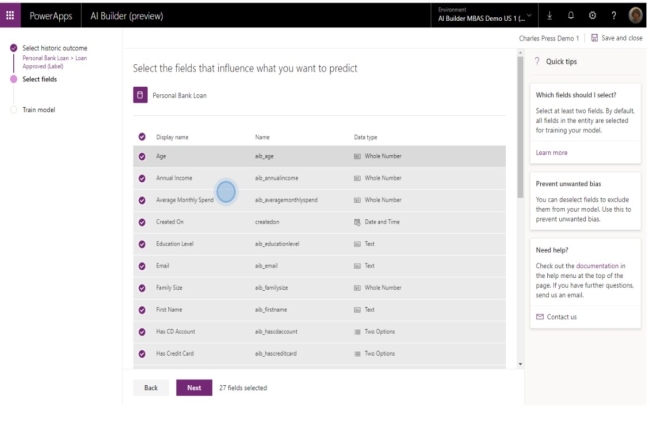The image size is (650, 433).
Task: Open the Learn more link
Action: tap(551, 152)
